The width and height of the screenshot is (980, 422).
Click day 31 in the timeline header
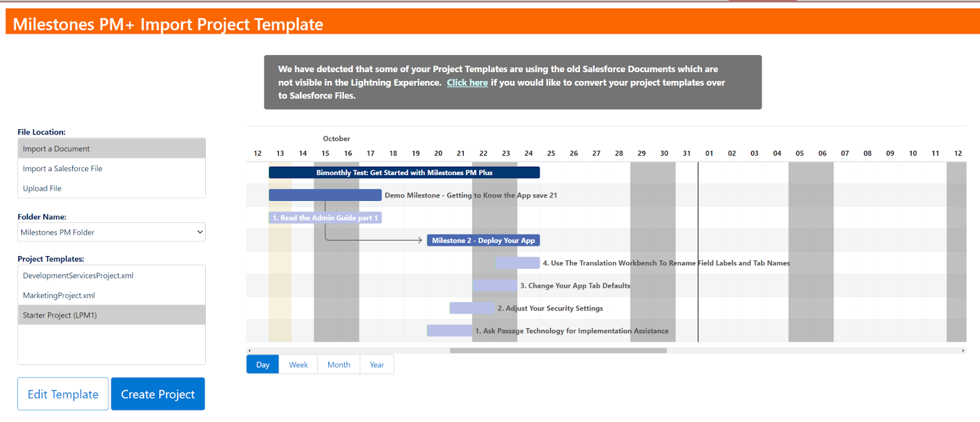tap(687, 153)
